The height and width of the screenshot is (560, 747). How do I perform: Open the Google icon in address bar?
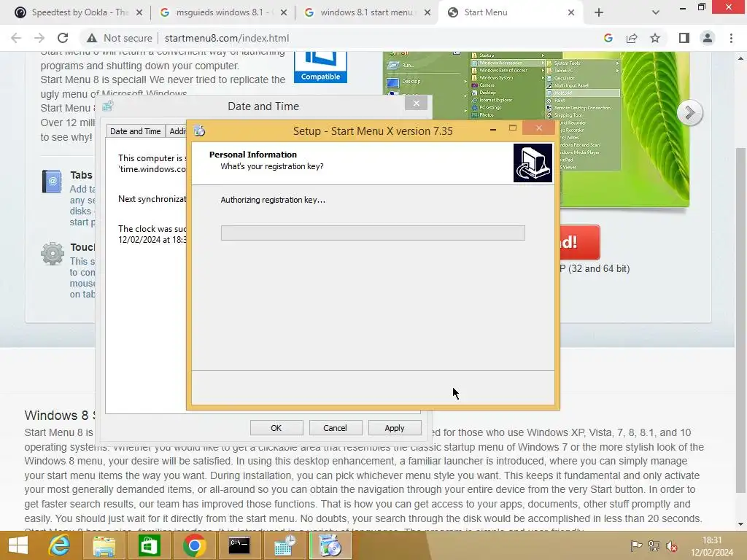(x=608, y=38)
